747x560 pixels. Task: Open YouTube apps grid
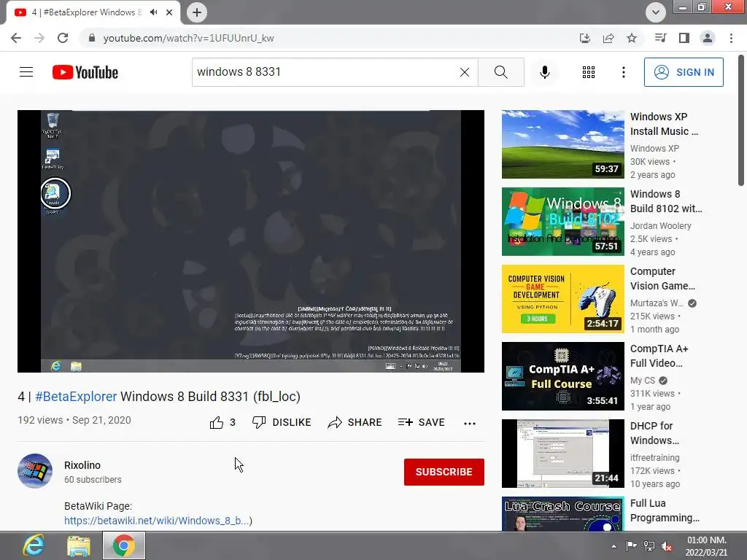pyautogui.click(x=589, y=72)
